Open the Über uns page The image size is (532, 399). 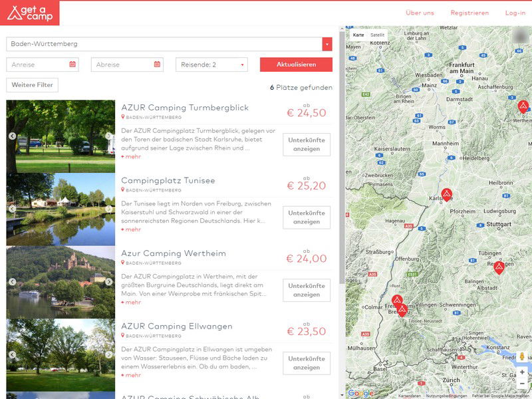(x=420, y=13)
